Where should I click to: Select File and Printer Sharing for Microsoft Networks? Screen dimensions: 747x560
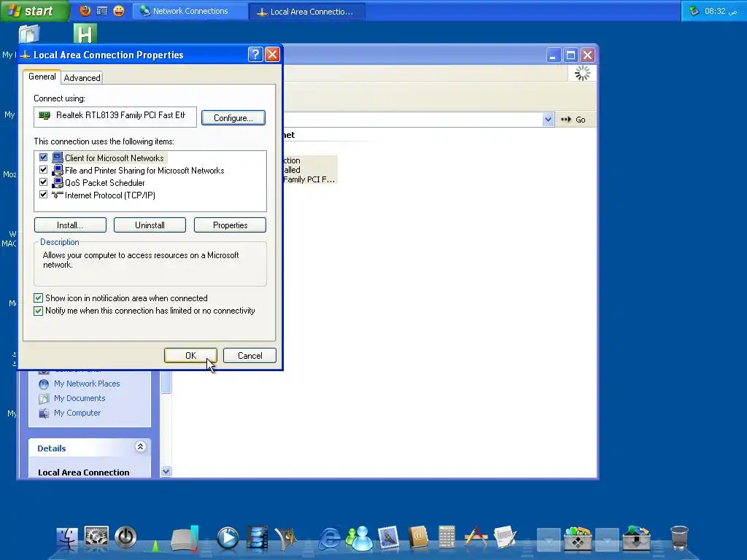144,171
